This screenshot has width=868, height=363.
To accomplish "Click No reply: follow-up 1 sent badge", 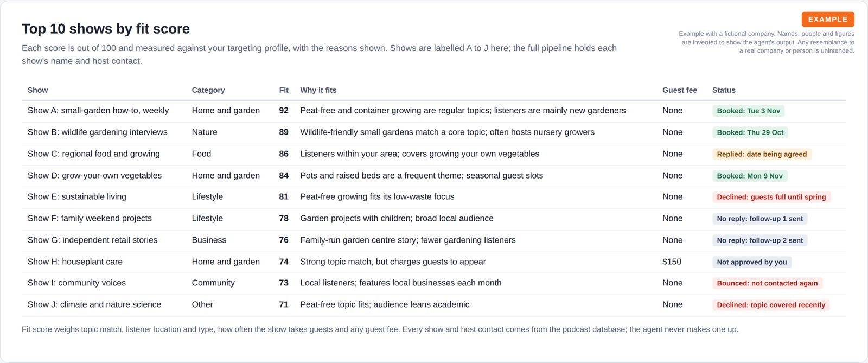I will (759, 219).
